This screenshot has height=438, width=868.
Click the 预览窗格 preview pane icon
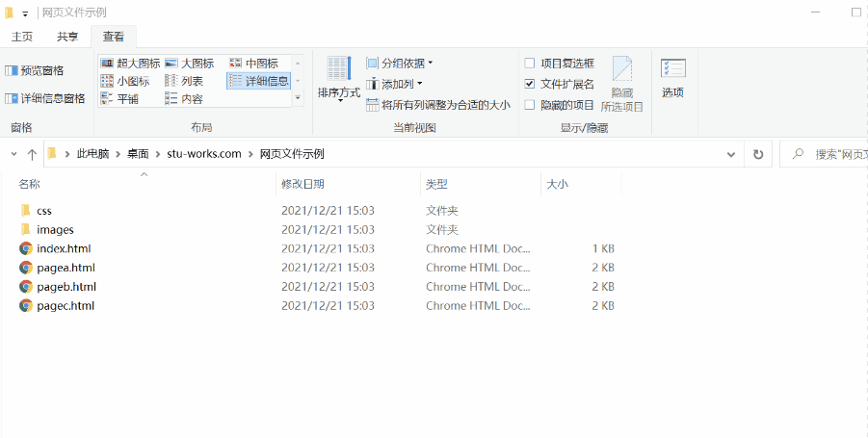12,70
